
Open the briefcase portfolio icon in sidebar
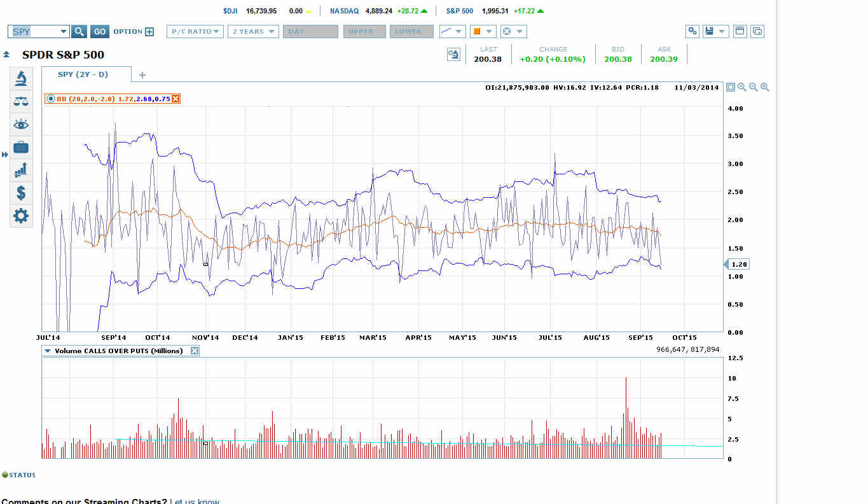click(x=21, y=147)
